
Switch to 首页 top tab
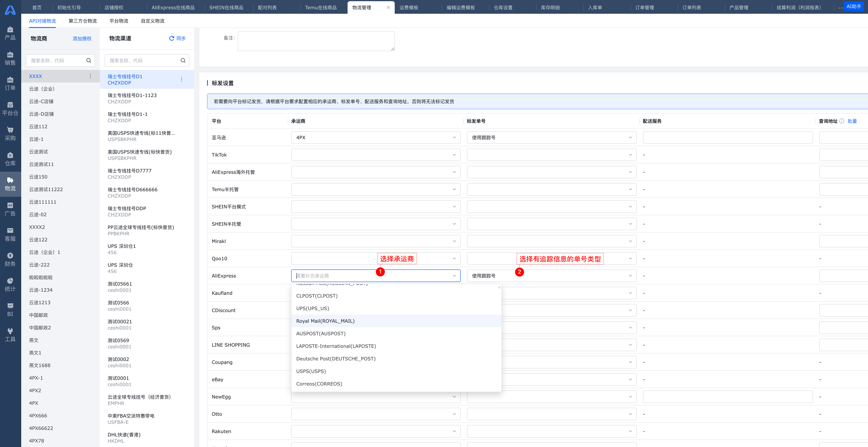coord(37,7)
